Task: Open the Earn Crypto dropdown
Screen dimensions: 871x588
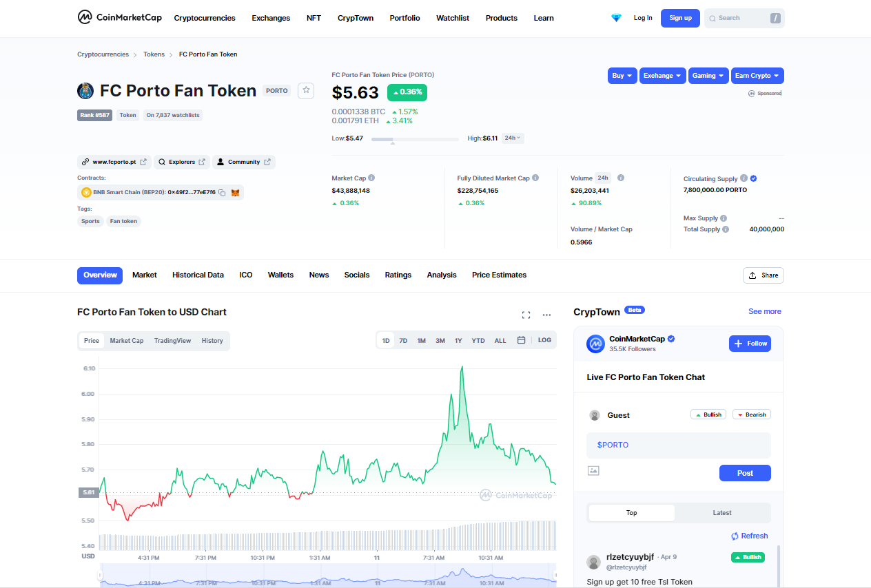Action: [757, 76]
